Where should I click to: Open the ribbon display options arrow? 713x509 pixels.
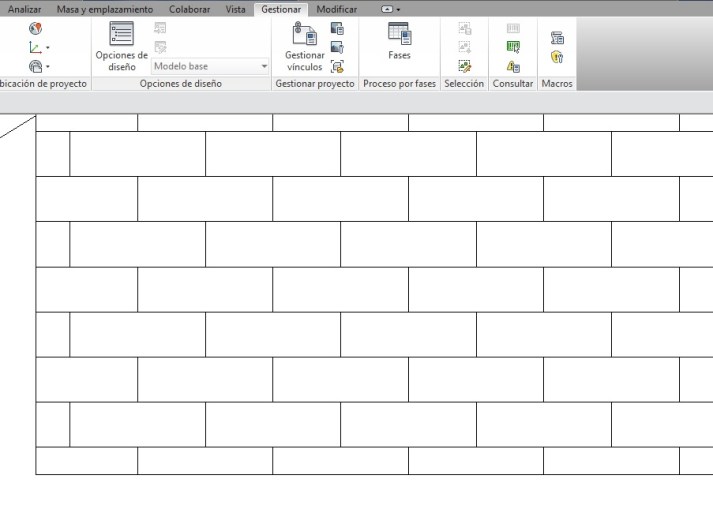coord(399,9)
